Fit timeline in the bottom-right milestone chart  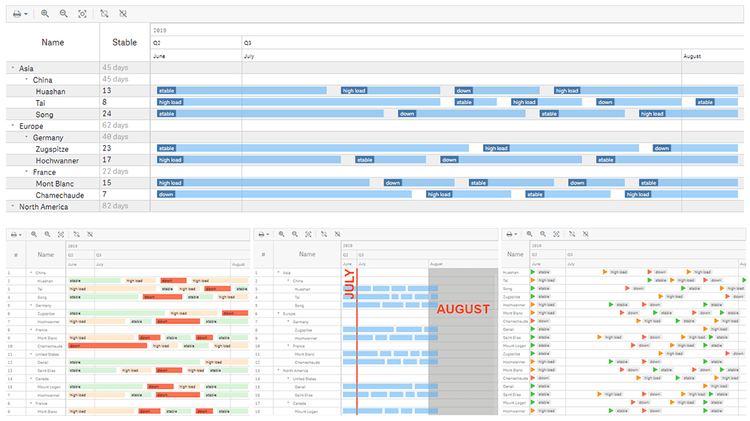559,234
